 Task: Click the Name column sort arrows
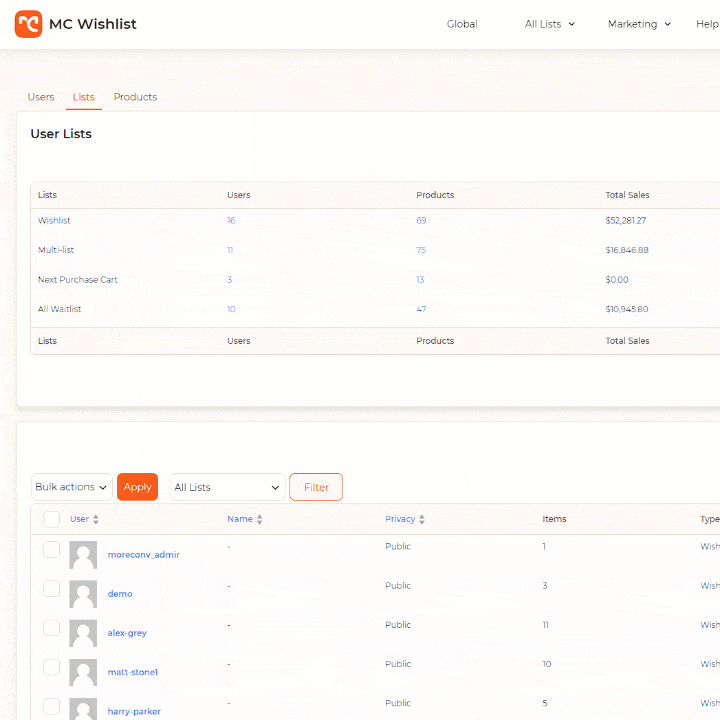(260, 520)
